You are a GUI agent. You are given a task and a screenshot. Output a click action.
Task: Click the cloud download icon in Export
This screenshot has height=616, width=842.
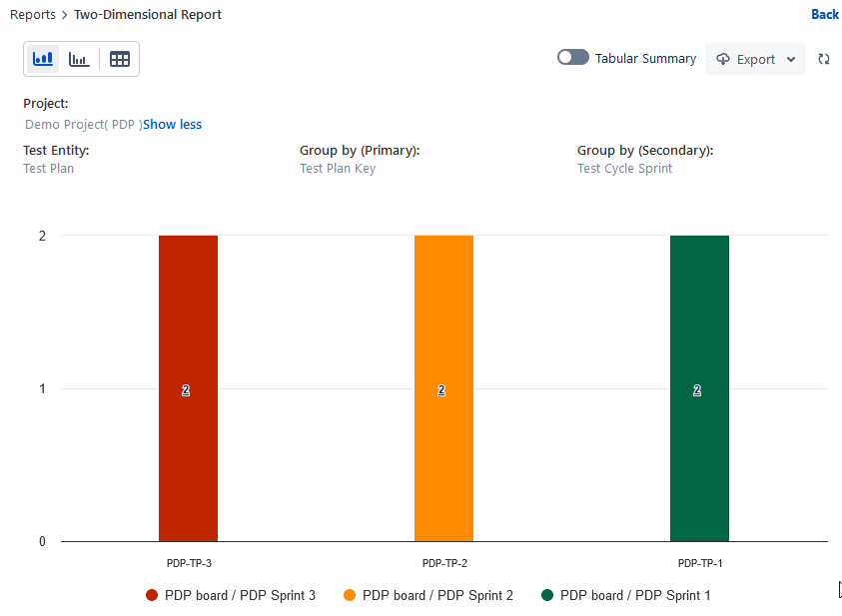click(x=723, y=59)
